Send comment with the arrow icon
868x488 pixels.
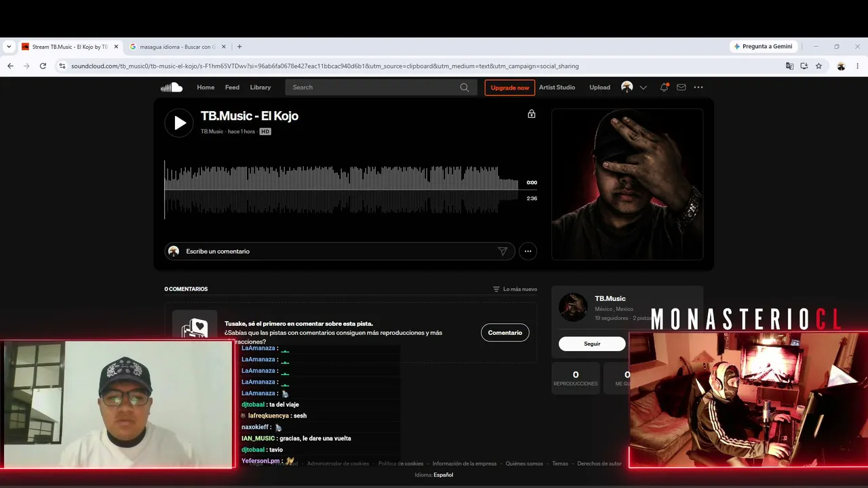tap(502, 251)
